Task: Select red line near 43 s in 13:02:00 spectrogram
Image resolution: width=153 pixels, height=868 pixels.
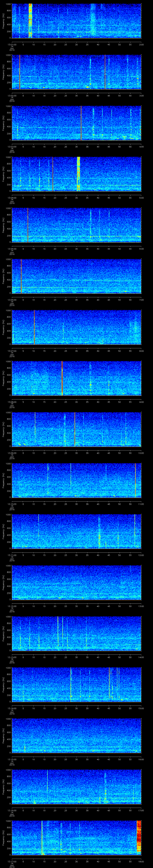Action: pos(105,72)
